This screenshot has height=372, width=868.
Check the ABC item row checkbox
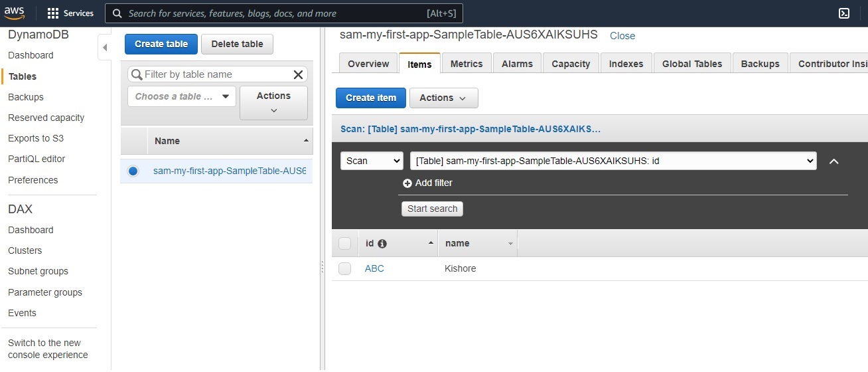click(344, 269)
